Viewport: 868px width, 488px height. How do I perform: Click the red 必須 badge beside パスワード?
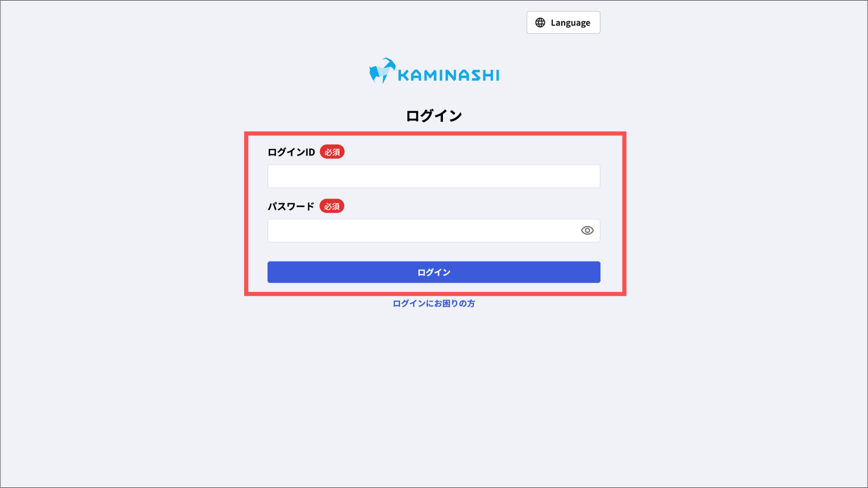pos(331,206)
